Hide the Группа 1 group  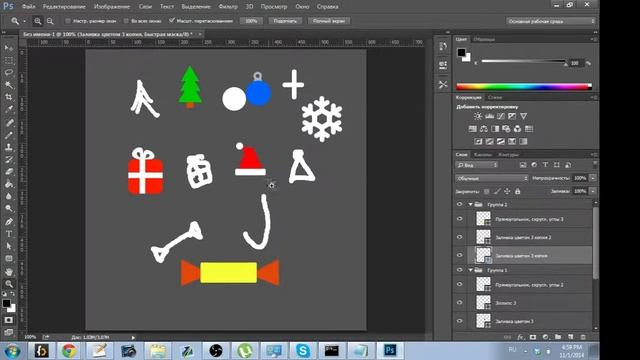tap(460, 270)
